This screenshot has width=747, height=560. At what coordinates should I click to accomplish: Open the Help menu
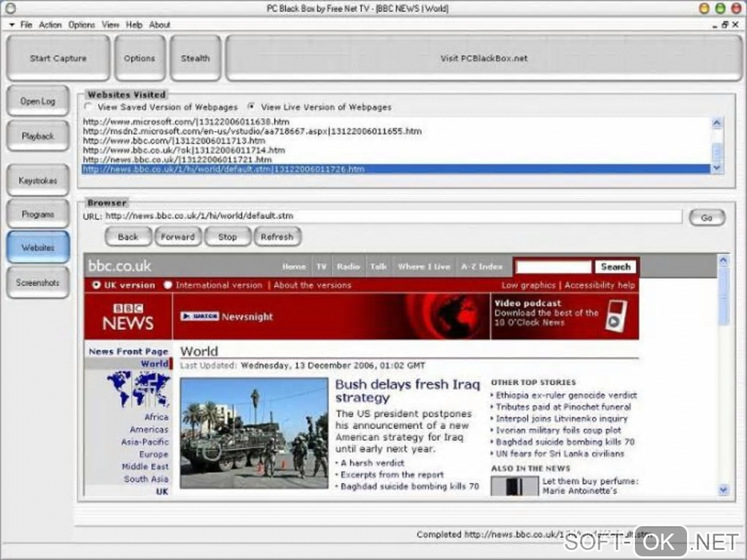134,25
